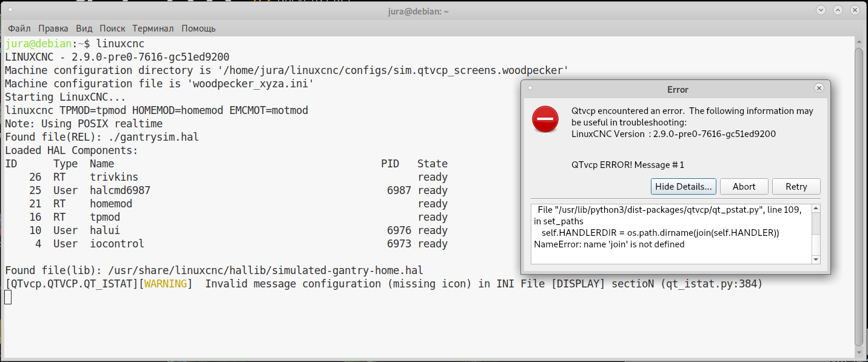Click the "QTvcp ERROR! Message # 1" text

point(628,165)
